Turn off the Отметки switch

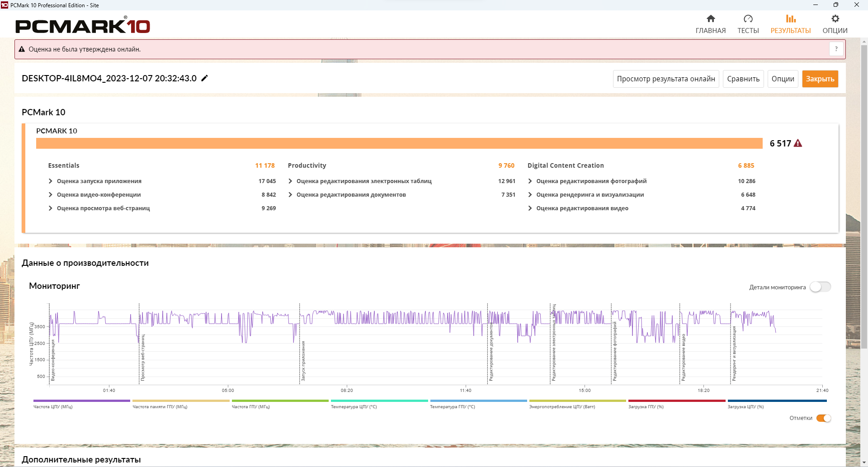coord(824,418)
